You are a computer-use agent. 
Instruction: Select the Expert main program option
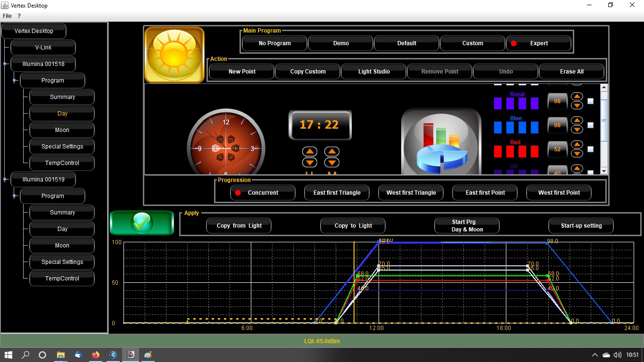(539, 43)
